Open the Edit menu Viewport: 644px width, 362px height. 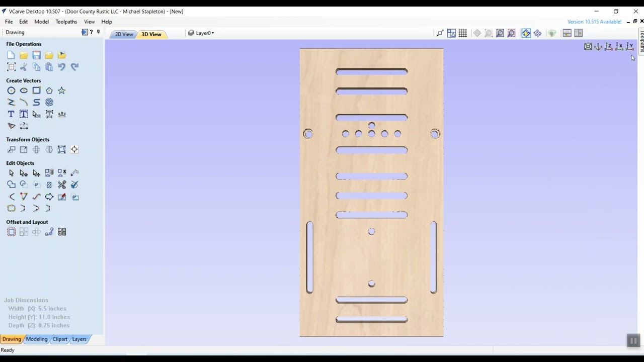click(x=24, y=22)
